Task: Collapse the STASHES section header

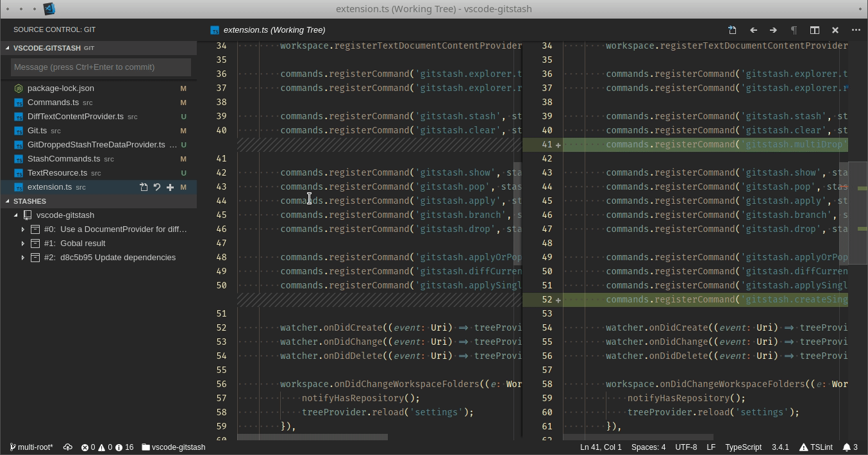Action: pos(99,201)
